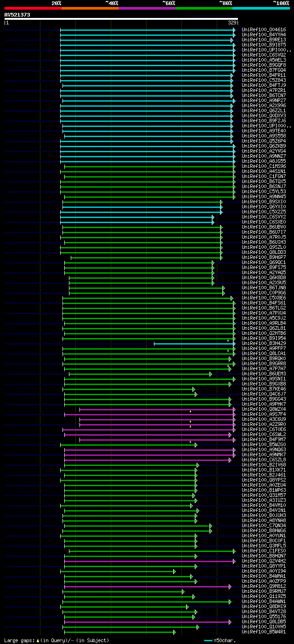Select hit label UniRef100_Q8LDB5

click(x=264, y=621)
